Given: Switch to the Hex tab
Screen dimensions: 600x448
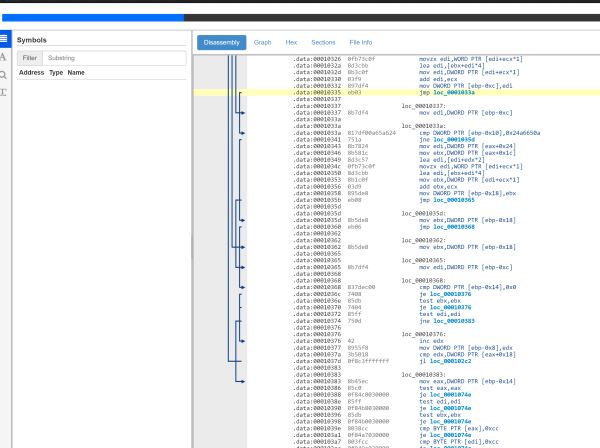Looking at the screenshot, I should pos(291,43).
